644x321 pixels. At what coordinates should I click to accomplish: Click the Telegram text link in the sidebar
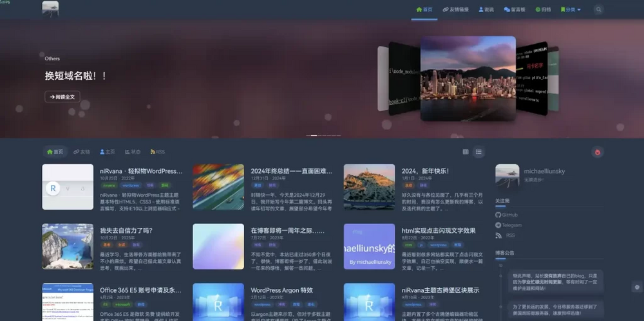[x=512, y=225]
